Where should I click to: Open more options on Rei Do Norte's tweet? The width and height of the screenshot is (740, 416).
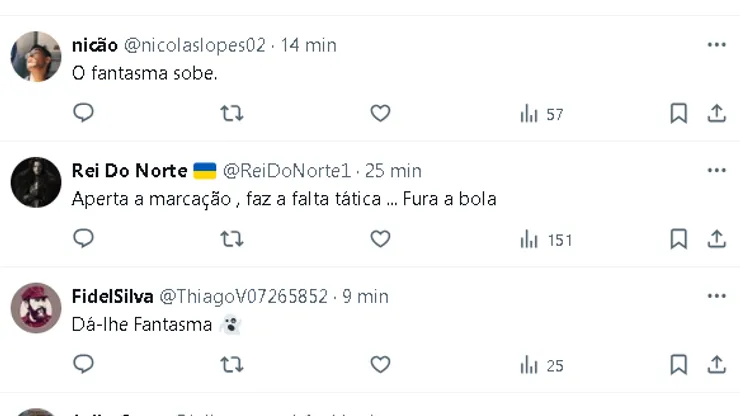point(716,171)
